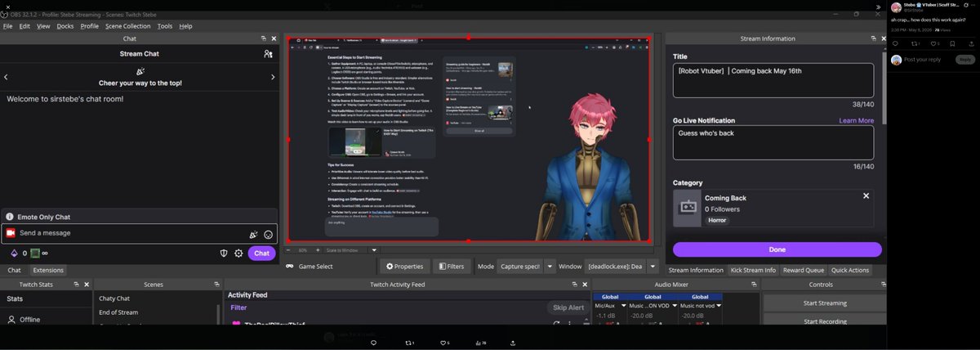Open the Learn More link

(x=856, y=120)
